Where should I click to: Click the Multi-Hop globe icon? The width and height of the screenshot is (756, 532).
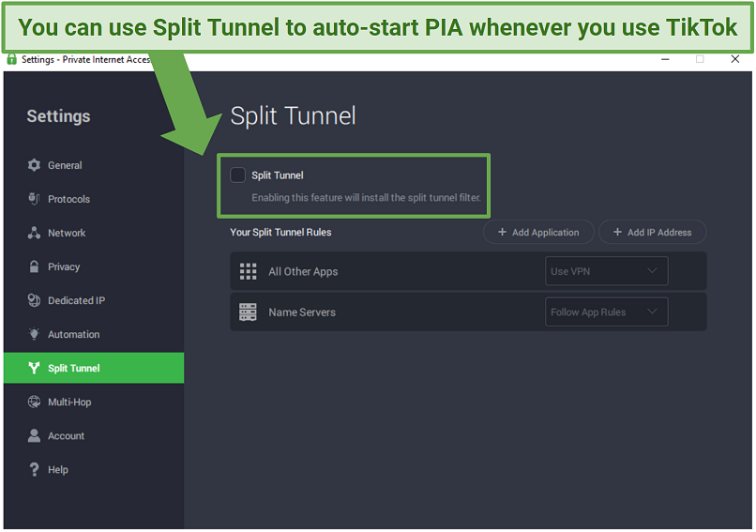[x=34, y=402]
